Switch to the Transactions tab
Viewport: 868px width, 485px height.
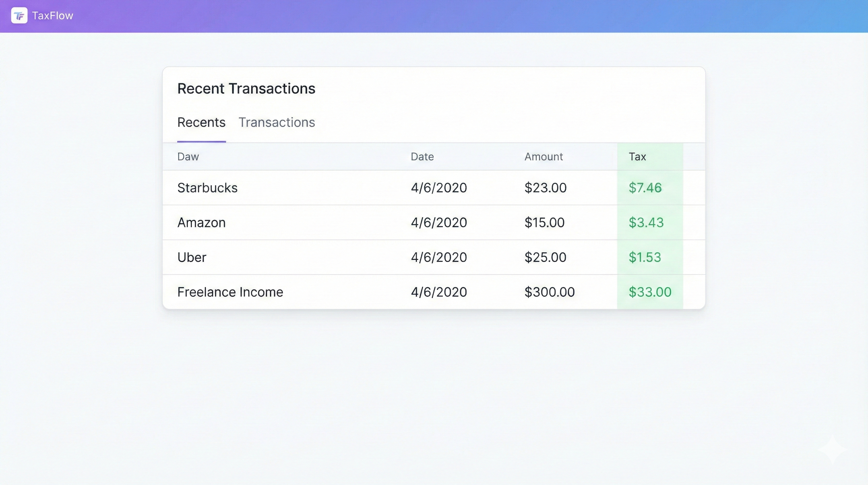(277, 123)
